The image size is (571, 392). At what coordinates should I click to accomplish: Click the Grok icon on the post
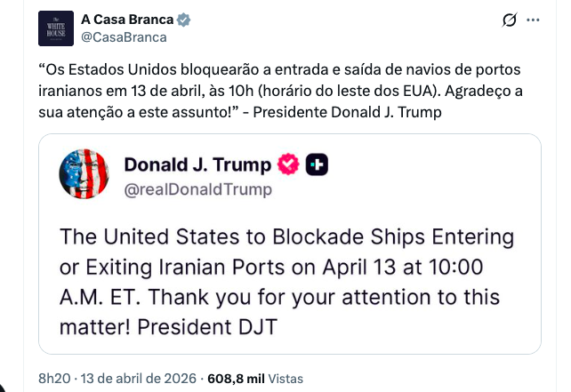pyautogui.click(x=510, y=20)
